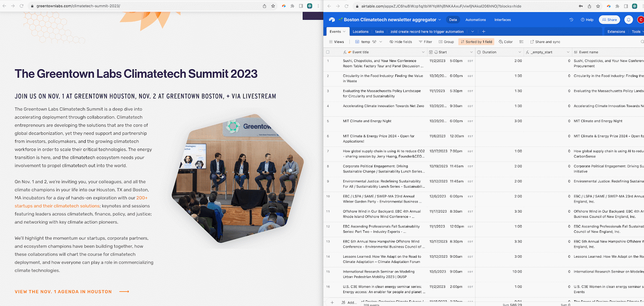Toggle side panel icon in Airtable window

click(x=626, y=6)
